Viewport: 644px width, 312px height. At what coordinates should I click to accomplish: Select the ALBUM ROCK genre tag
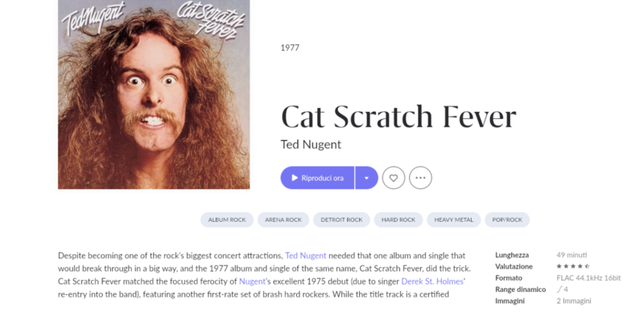(227, 220)
